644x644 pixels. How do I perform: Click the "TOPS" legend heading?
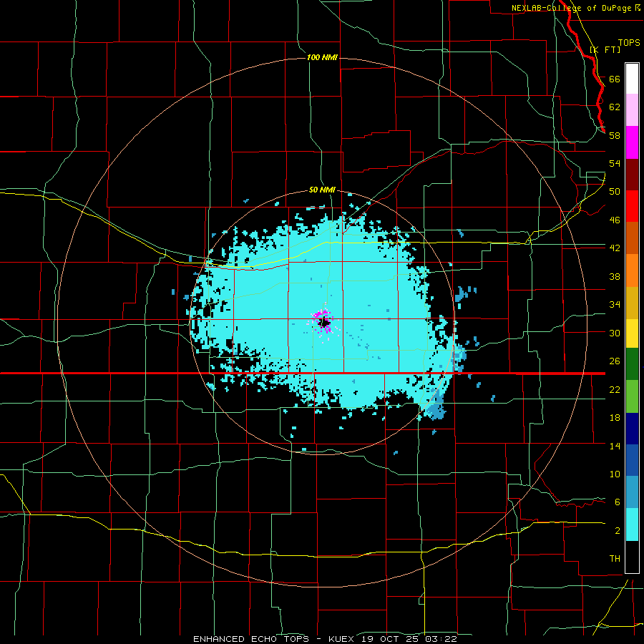click(x=629, y=43)
